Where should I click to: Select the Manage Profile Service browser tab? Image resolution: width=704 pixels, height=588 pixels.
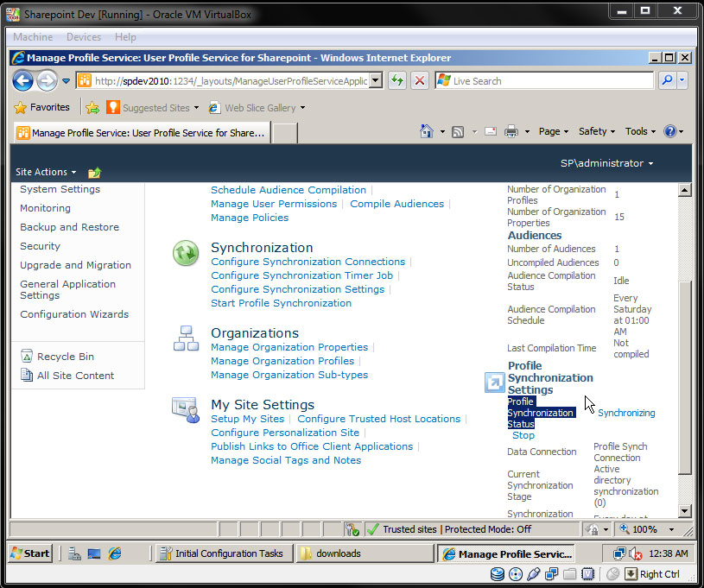142,133
